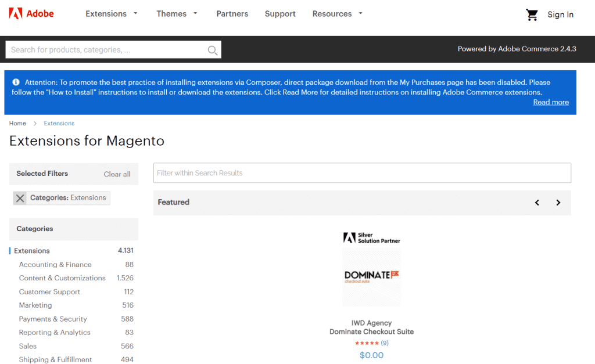Click Sign In
595x364 pixels.
560,15
